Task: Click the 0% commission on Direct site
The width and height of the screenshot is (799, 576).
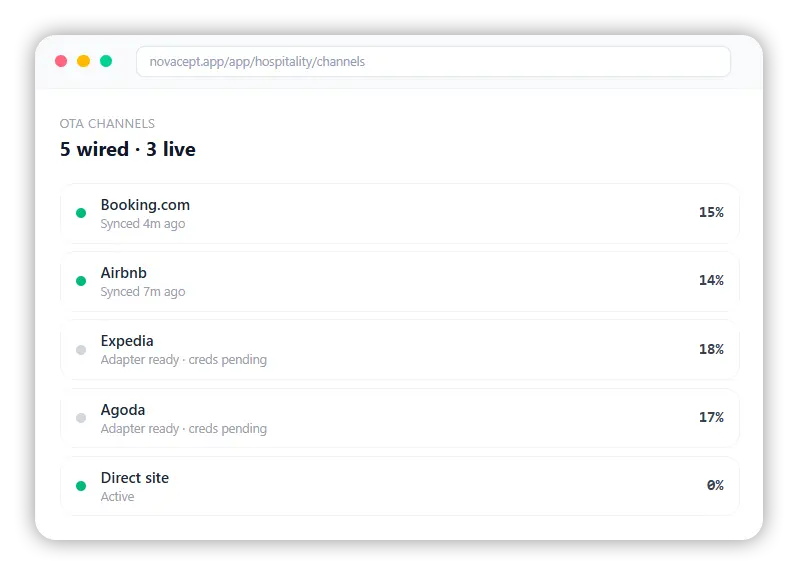Action: pyautogui.click(x=715, y=485)
